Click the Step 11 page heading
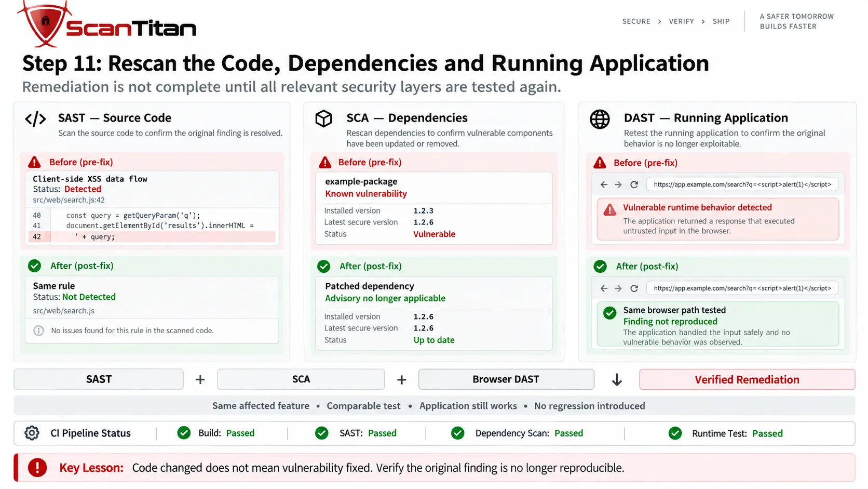The image size is (868, 489). point(365,63)
